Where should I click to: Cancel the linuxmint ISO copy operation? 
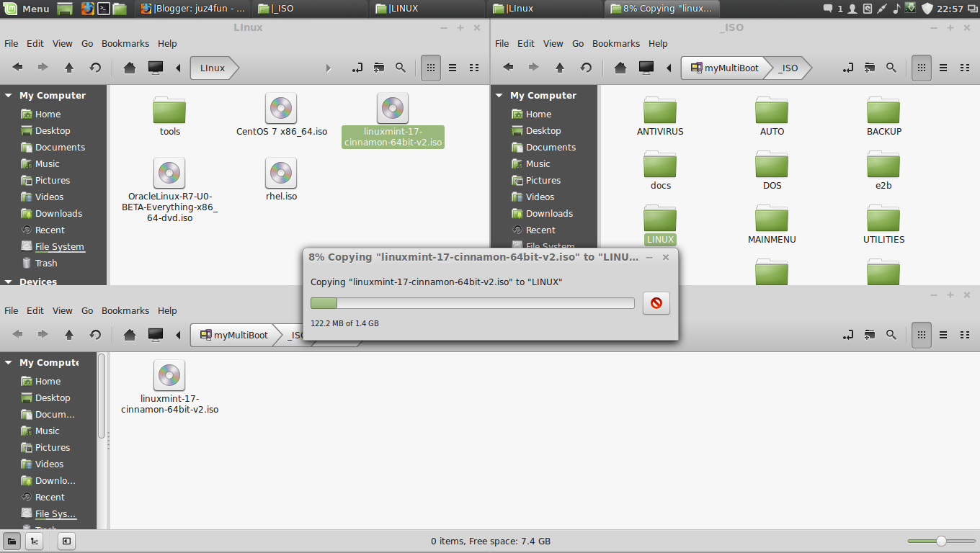pyautogui.click(x=656, y=303)
